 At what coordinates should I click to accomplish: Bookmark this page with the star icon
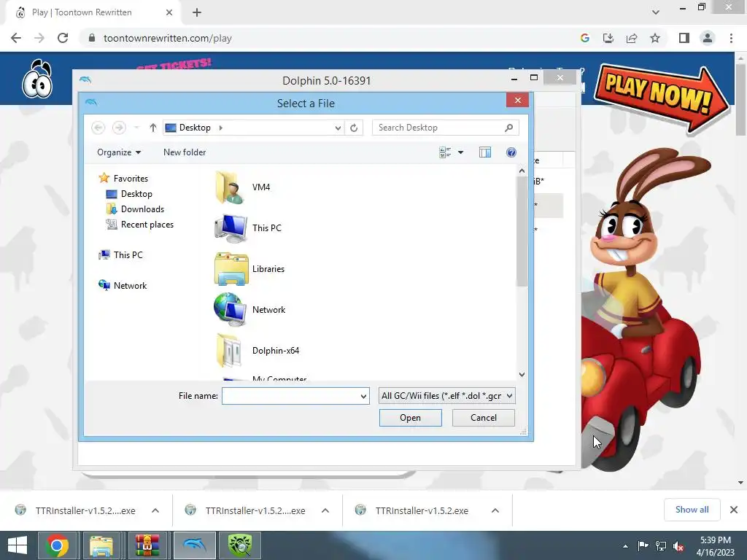click(655, 38)
